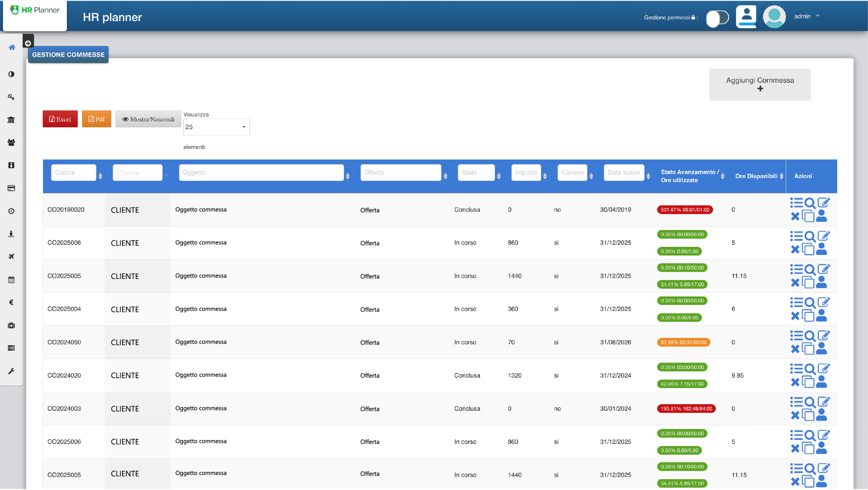868x490 pixels.
Task: Click the HR Planner logo
Action: [x=35, y=10]
